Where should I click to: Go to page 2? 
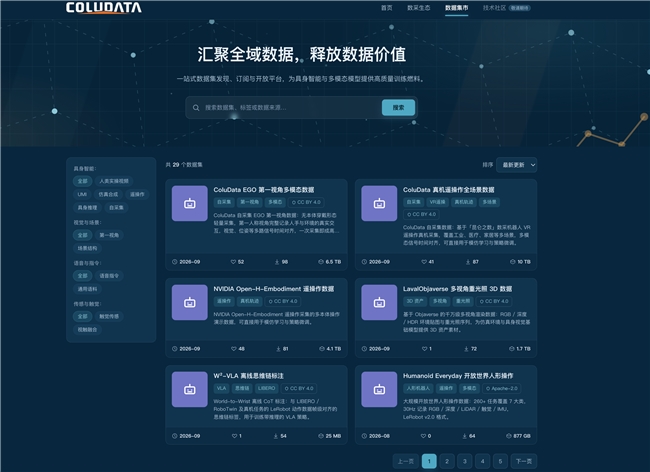tap(447, 461)
